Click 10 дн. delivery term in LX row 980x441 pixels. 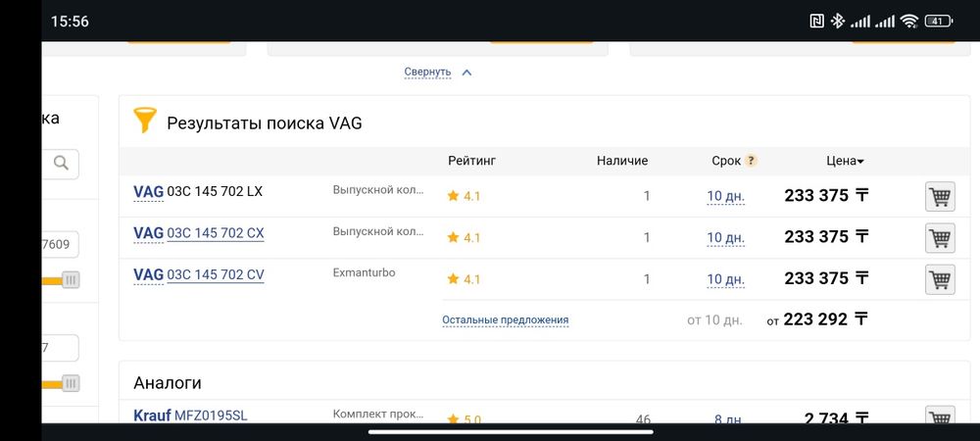[x=725, y=196]
